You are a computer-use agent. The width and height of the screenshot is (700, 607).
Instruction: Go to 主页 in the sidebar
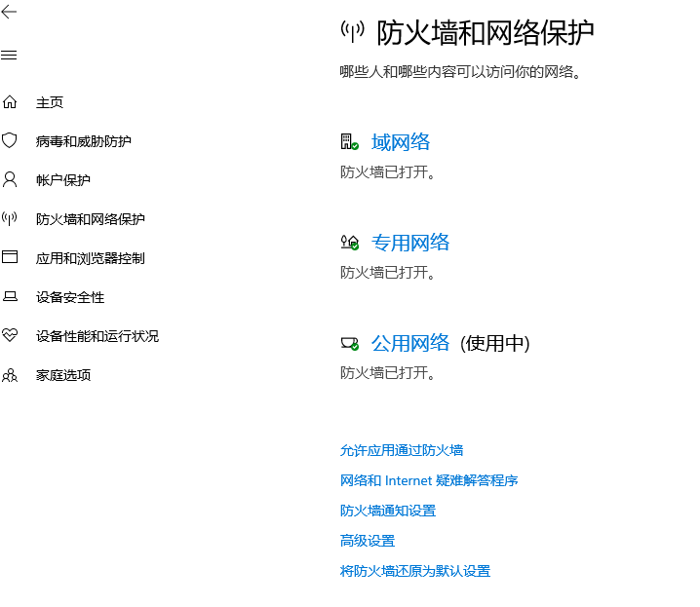[50, 102]
